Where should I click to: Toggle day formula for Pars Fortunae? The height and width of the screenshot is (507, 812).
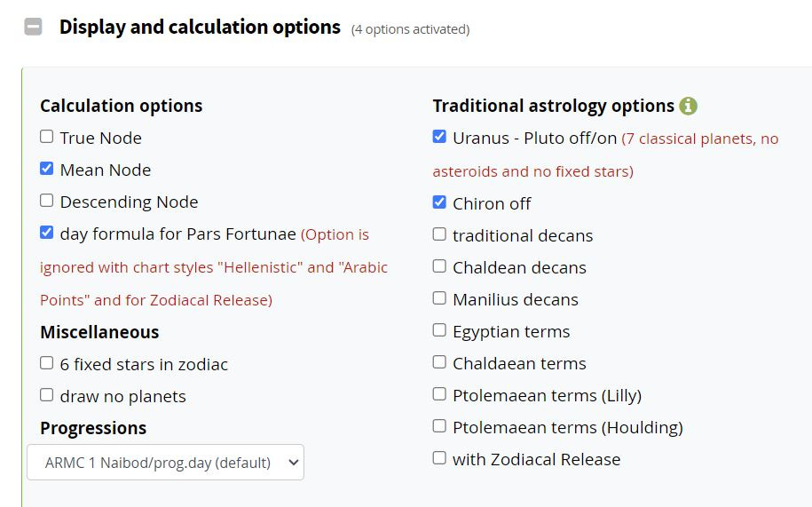click(x=47, y=233)
